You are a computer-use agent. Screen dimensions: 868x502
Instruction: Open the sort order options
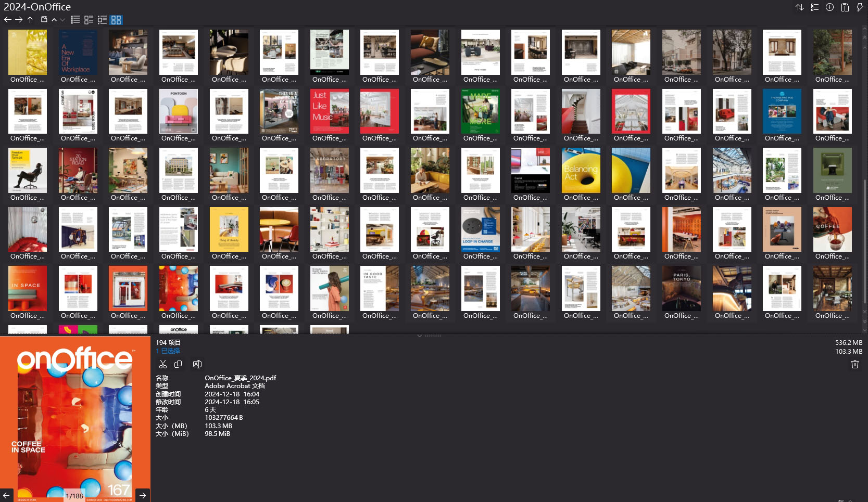pos(800,7)
